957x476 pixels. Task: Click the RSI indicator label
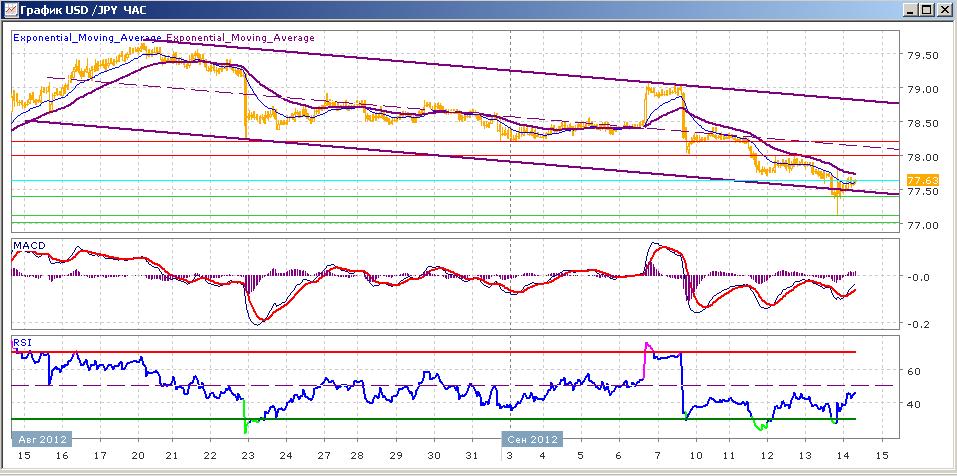pyautogui.click(x=22, y=343)
